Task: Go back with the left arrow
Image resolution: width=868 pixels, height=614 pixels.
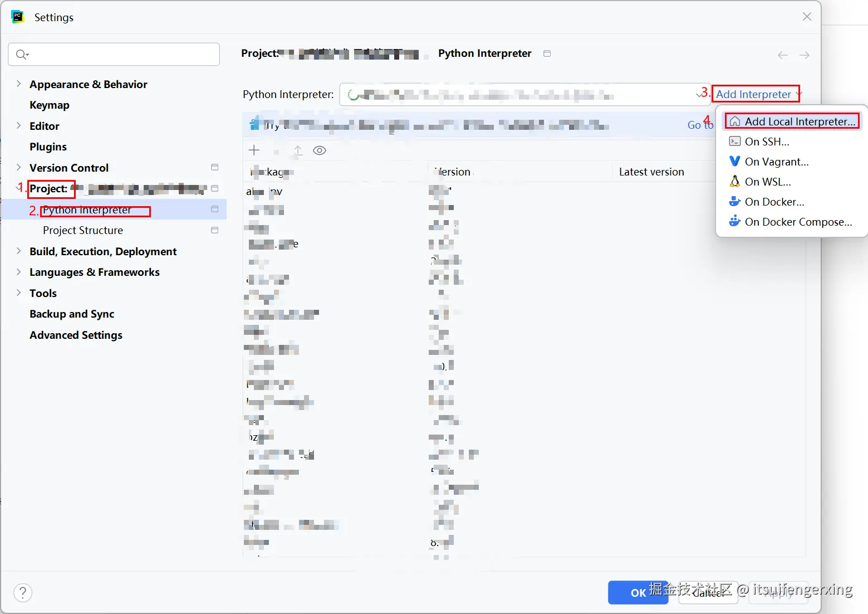Action: tap(783, 55)
